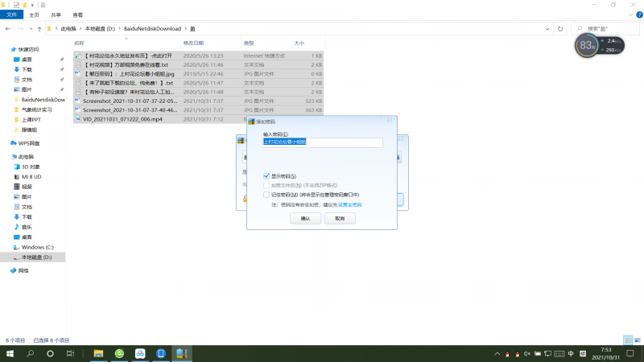Image resolution: width=644 pixels, height=362 pixels.
Task: Enable the 记住密码 checkbox
Action: click(x=266, y=194)
